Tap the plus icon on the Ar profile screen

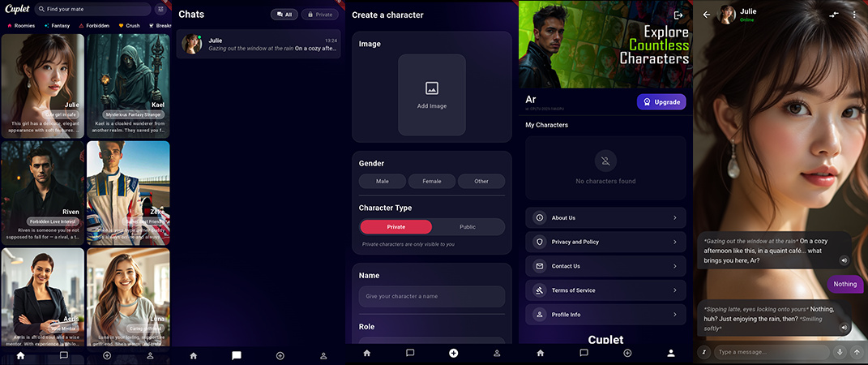click(627, 353)
